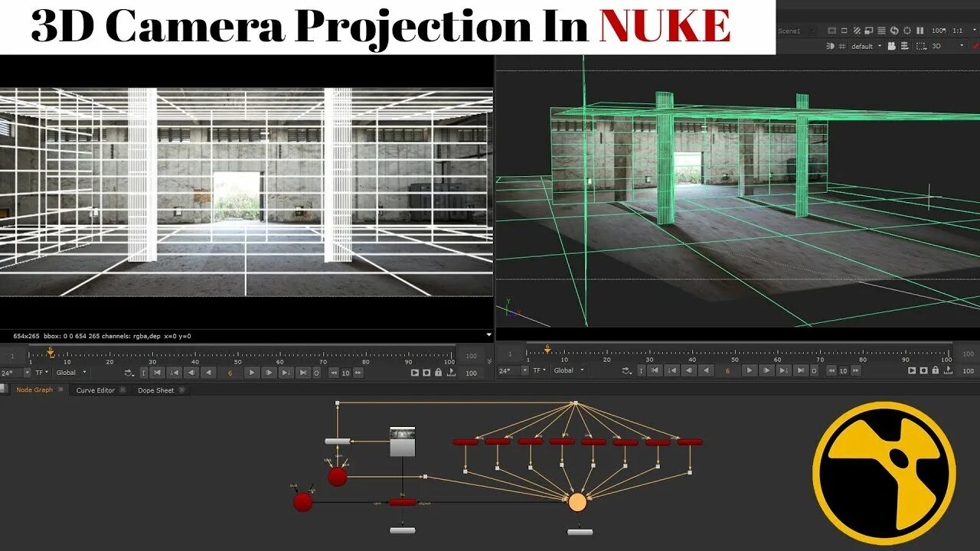Toggle the pause viewer updates icon
980x551 pixels.
(x=920, y=31)
